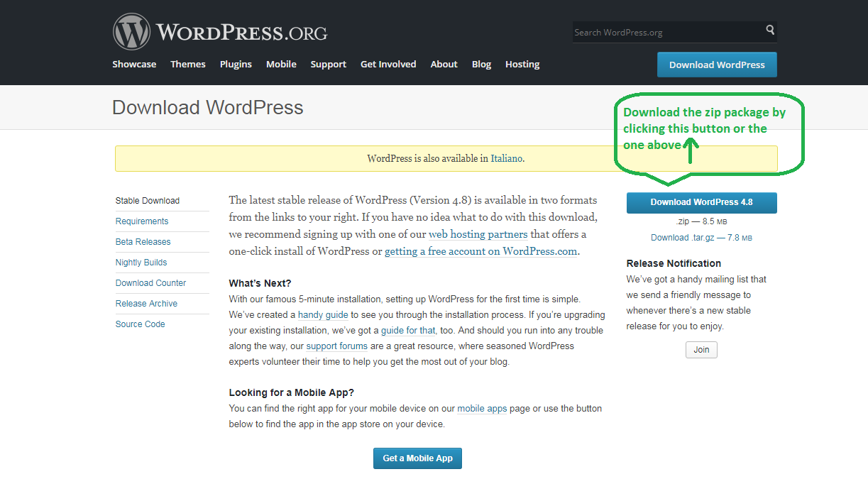This screenshot has width=868, height=479.
Task: Click the Download WordPress header button
Action: (716, 65)
